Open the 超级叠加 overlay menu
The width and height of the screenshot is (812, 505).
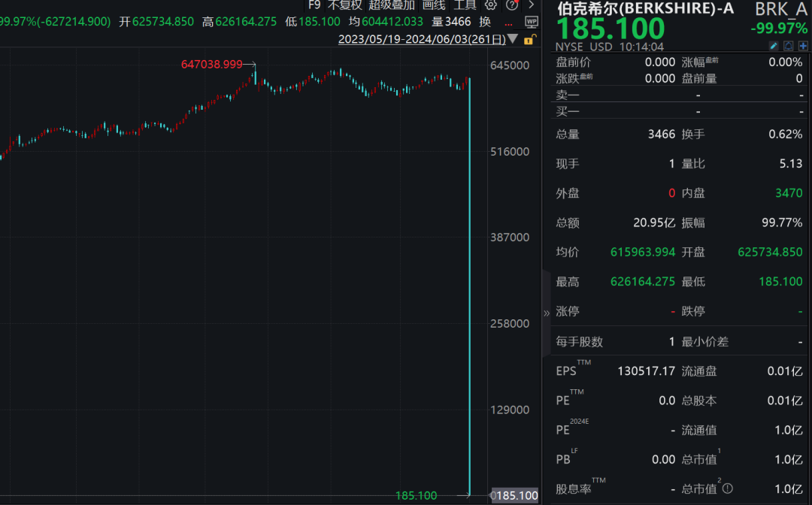click(391, 5)
